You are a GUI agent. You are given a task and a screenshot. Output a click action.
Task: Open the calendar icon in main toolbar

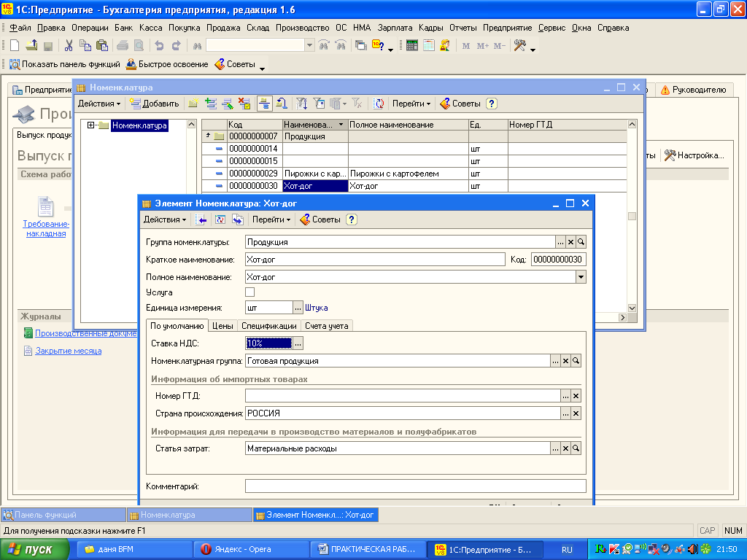click(x=429, y=46)
